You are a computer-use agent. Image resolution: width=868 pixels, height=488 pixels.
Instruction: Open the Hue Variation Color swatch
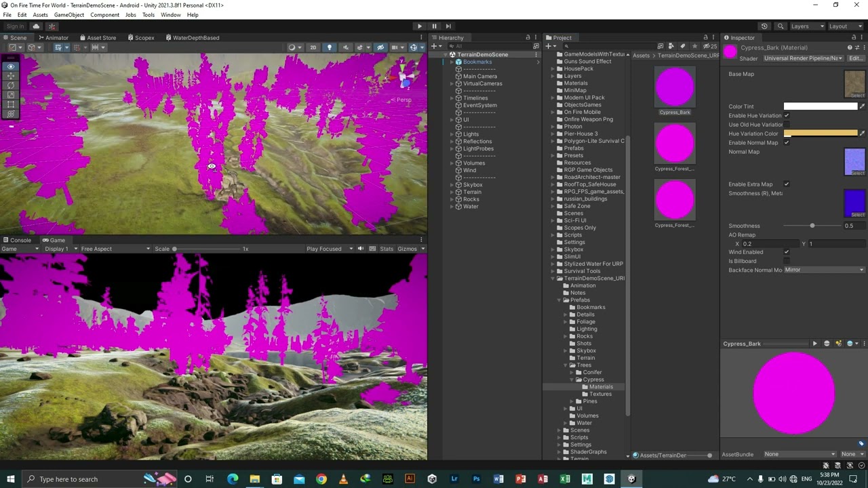point(821,134)
